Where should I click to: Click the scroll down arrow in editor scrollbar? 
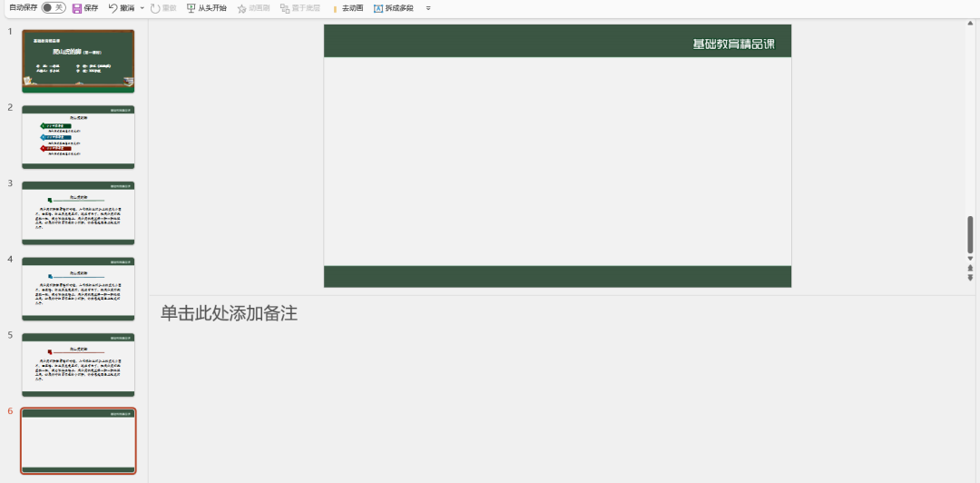(970, 259)
